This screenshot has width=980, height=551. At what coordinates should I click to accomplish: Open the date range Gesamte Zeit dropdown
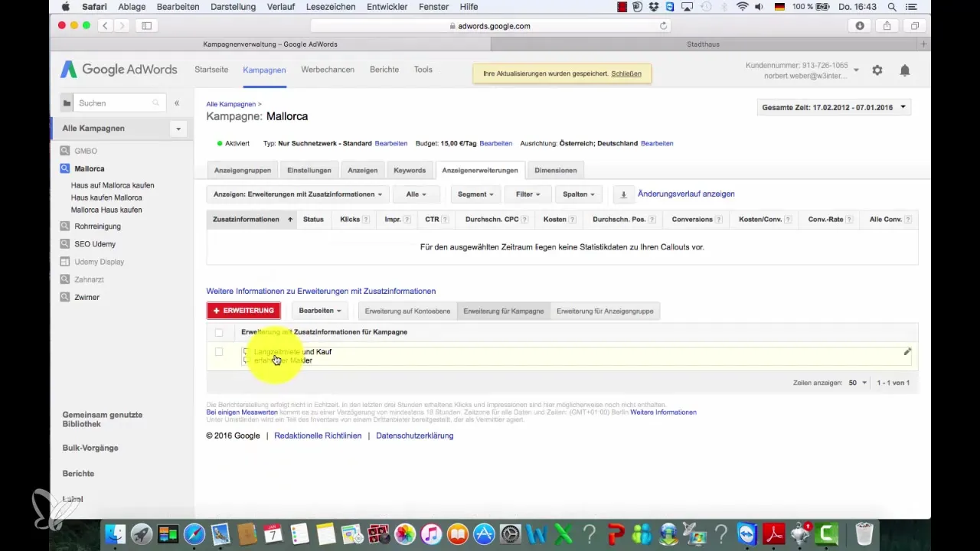(834, 107)
